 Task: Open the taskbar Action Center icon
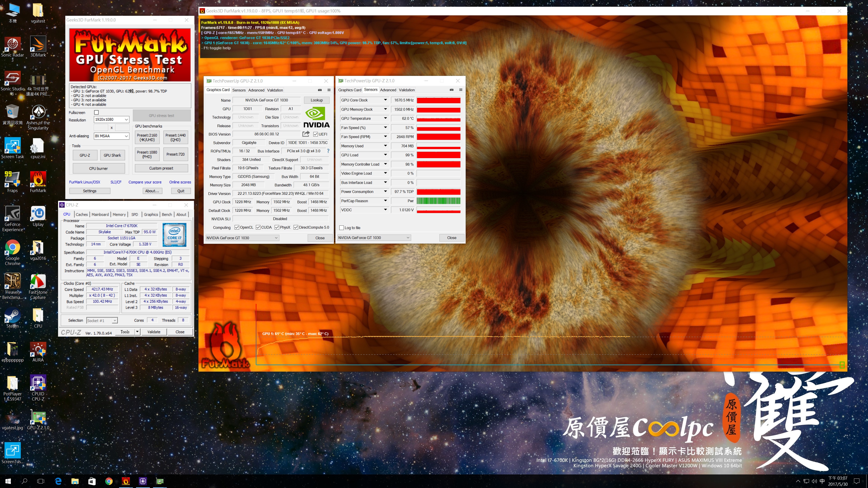tap(857, 481)
